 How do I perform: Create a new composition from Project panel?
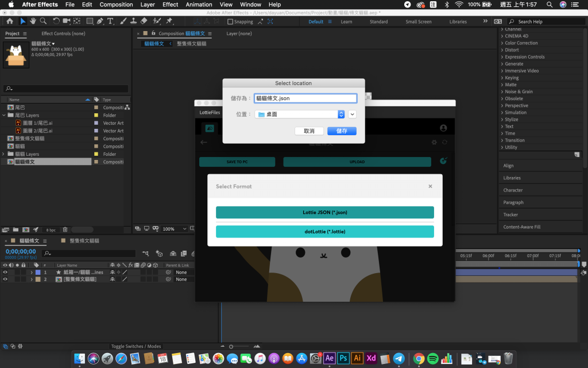coord(26,229)
